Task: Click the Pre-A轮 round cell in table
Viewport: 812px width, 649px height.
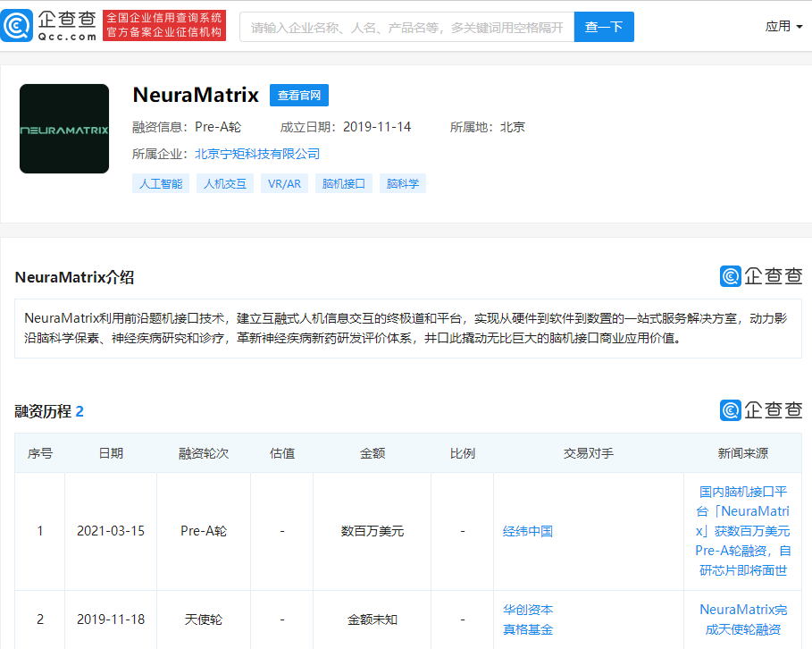Action: click(x=204, y=531)
